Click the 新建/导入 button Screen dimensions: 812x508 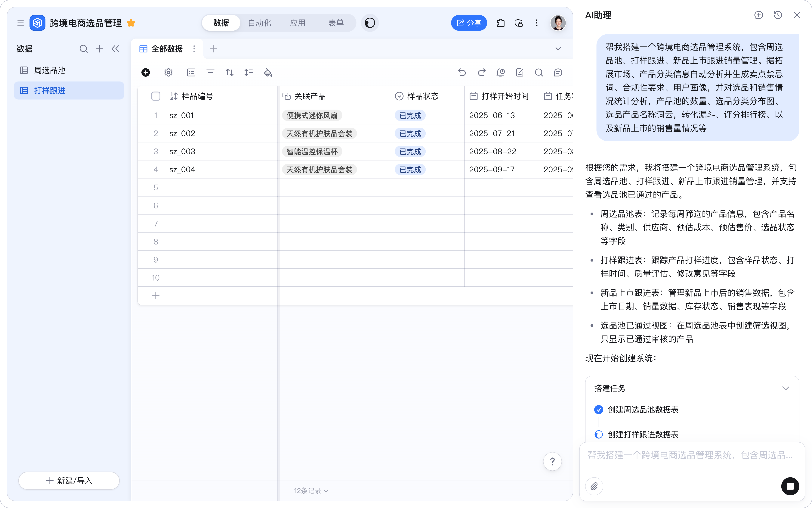pyautogui.click(x=69, y=480)
